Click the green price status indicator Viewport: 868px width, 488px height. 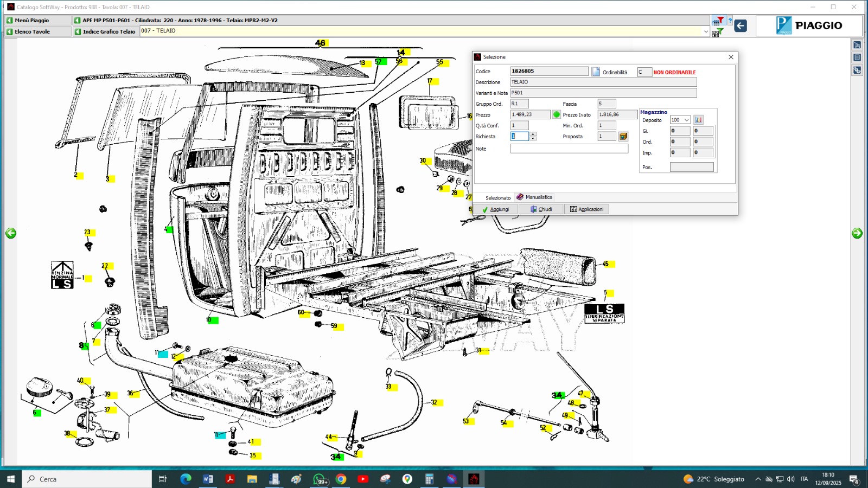tap(556, 114)
